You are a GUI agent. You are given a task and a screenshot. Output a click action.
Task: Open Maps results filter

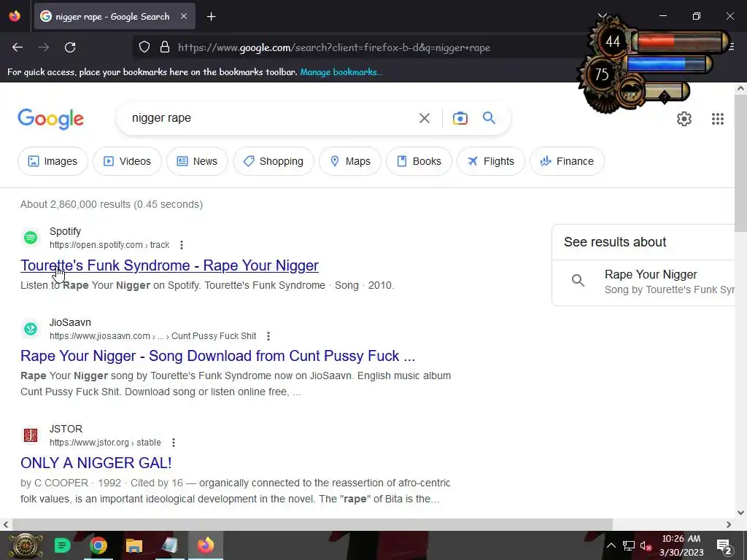tap(350, 161)
